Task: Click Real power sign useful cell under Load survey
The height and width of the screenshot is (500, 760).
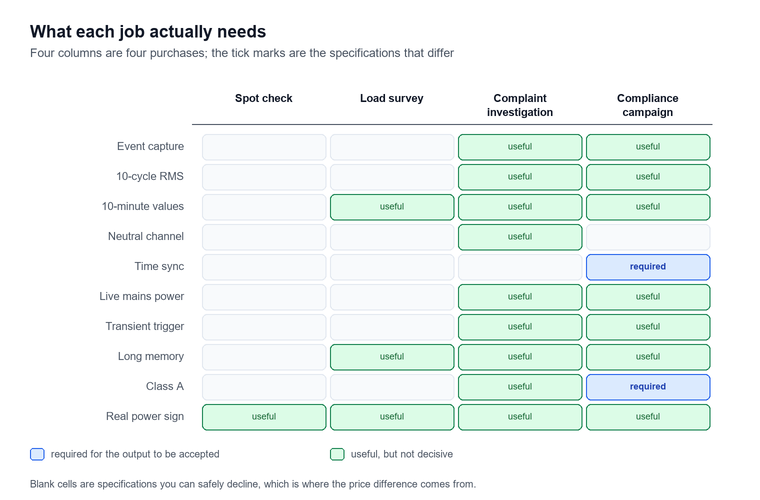Action: (x=392, y=417)
